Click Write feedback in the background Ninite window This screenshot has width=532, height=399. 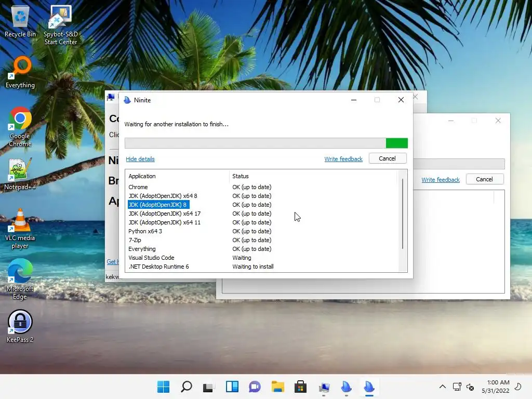pyautogui.click(x=441, y=179)
